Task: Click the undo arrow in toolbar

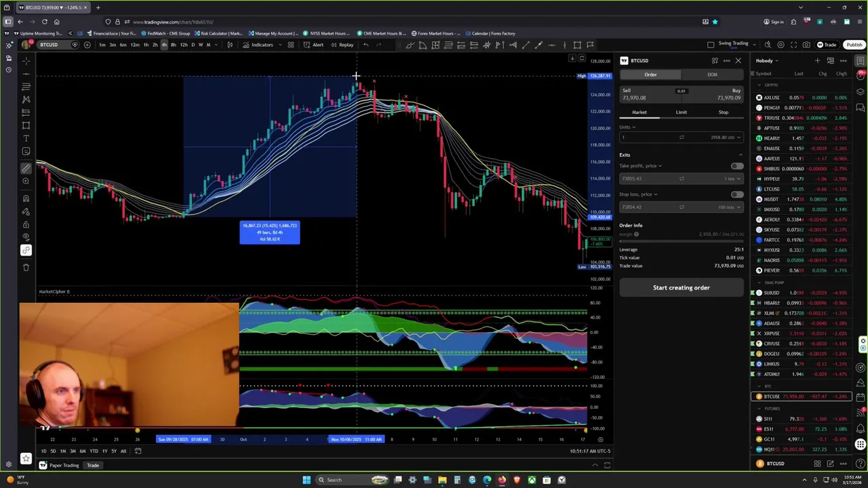Action: pyautogui.click(x=366, y=45)
